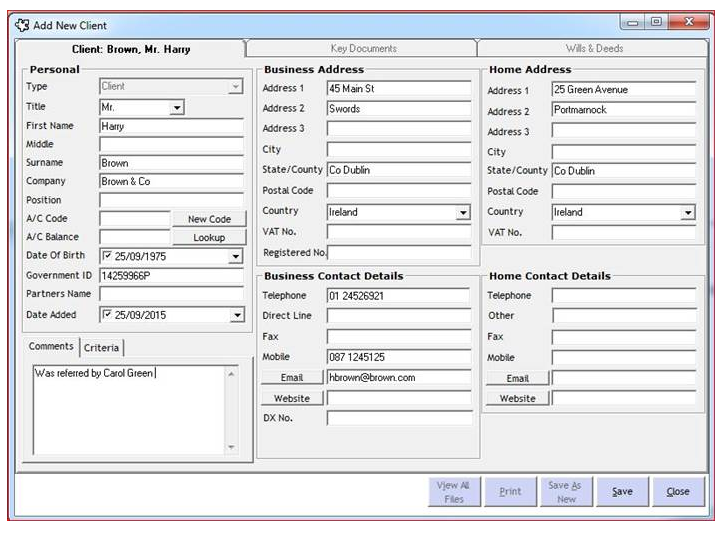Click the comments scrollbar down arrow
724x534 pixels.
pos(231,447)
